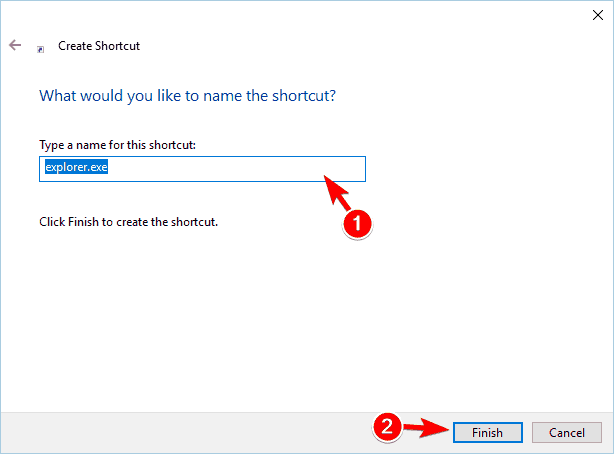This screenshot has width=614, height=454.
Task: Click the 'Create Shortcut' title text
Action: (x=99, y=46)
